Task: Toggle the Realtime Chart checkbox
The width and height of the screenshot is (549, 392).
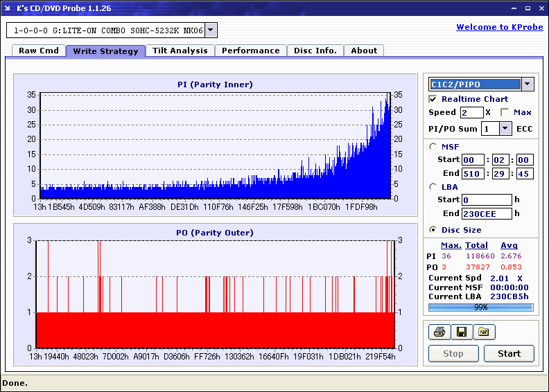Action: point(433,99)
